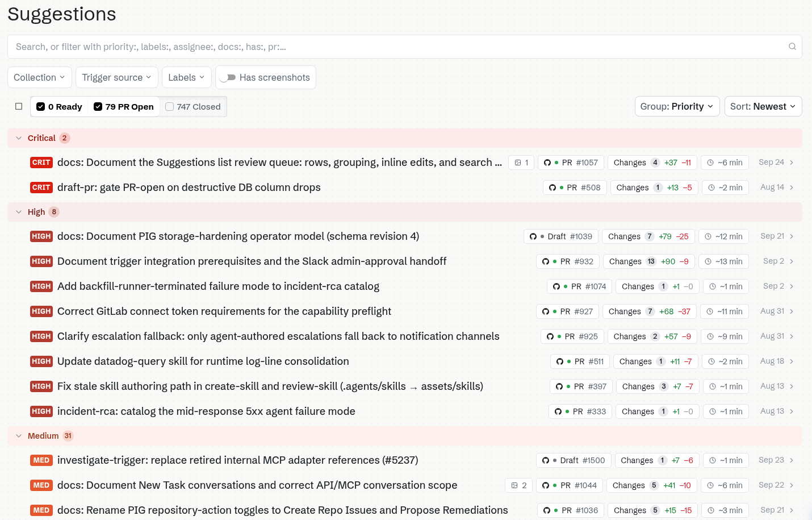Open screenshot badge on New Task conversations row
The height and width of the screenshot is (520, 812).
(518, 485)
